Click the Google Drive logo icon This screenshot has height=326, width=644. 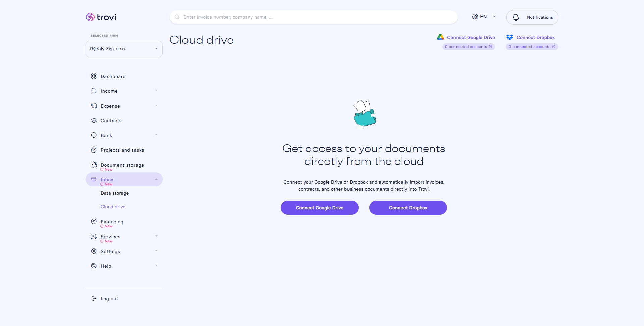(x=440, y=37)
